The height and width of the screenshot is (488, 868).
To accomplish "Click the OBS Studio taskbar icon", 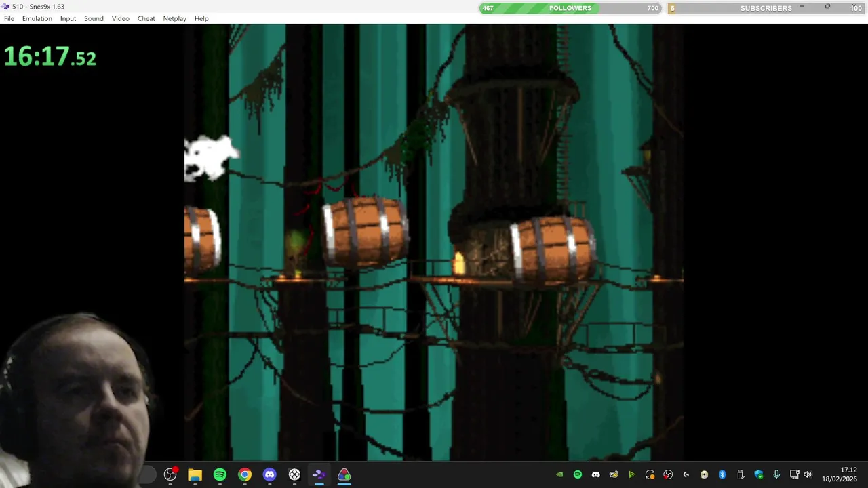I will click(170, 474).
